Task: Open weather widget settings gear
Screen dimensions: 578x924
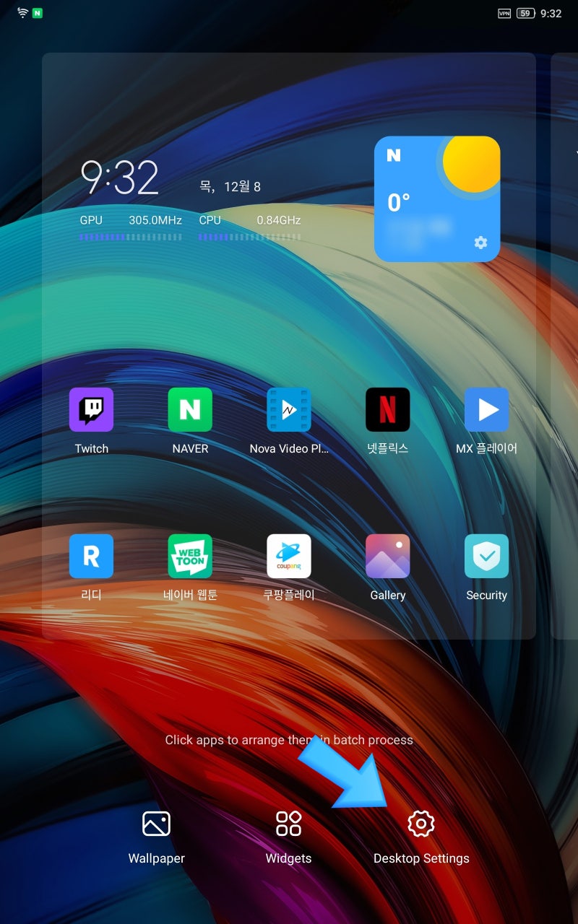Action: [480, 243]
